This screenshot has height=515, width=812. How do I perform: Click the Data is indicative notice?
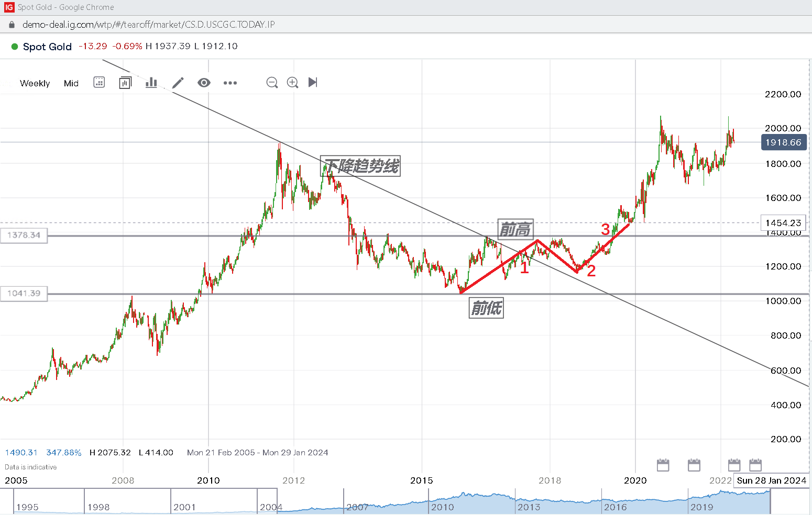point(31,467)
